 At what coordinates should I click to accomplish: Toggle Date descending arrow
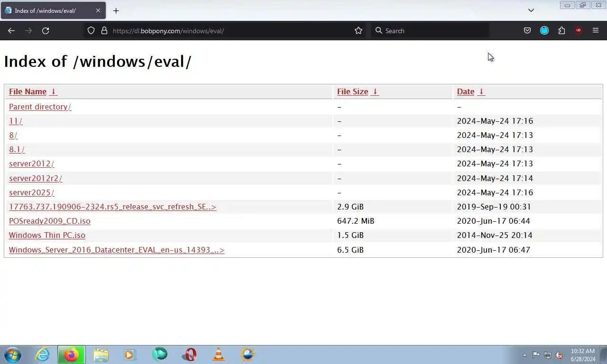(481, 91)
